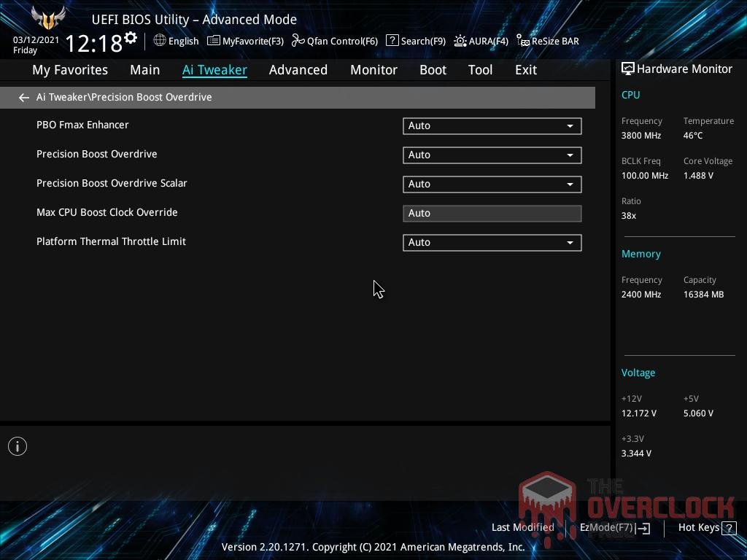Screen dimensions: 747x560
Task: Click the Hardware Monitor panel icon
Action: tap(628, 68)
